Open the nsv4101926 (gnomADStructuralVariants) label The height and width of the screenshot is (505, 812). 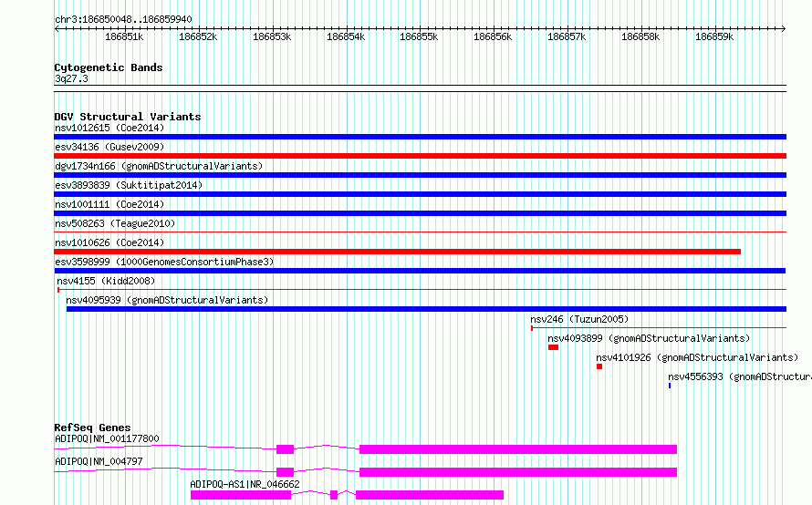[x=697, y=357]
